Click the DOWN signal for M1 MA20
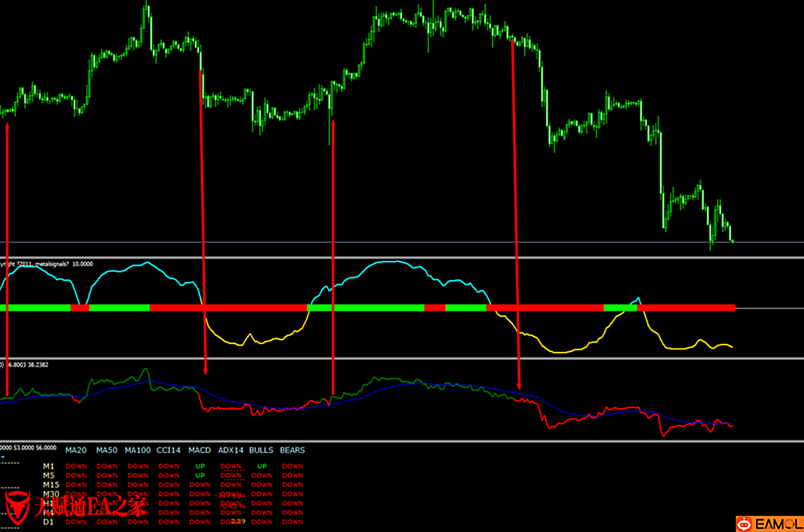The width and height of the screenshot is (804, 532). click(x=76, y=466)
